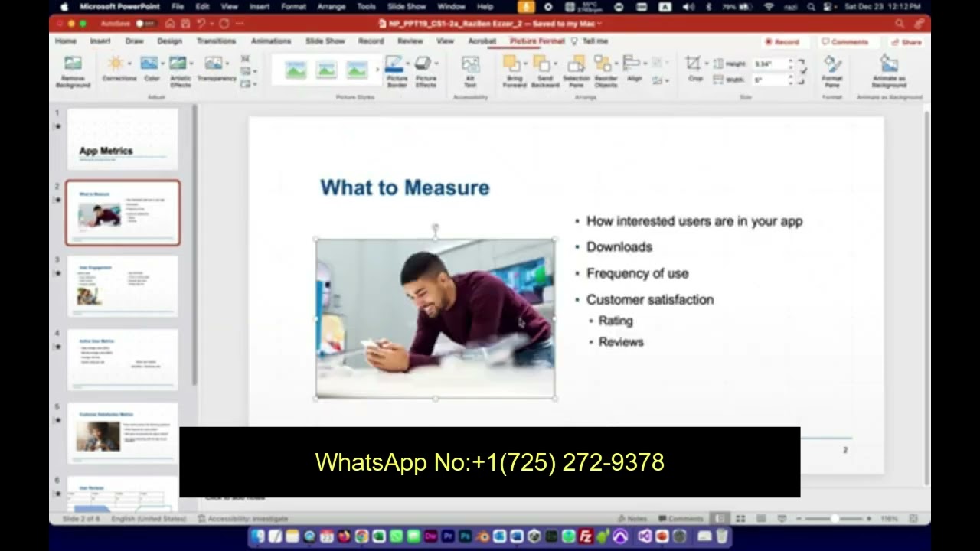Image resolution: width=980 pixels, height=551 pixels.
Task: Expand the Artistic Effects dropdown arrow
Action: (x=191, y=64)
